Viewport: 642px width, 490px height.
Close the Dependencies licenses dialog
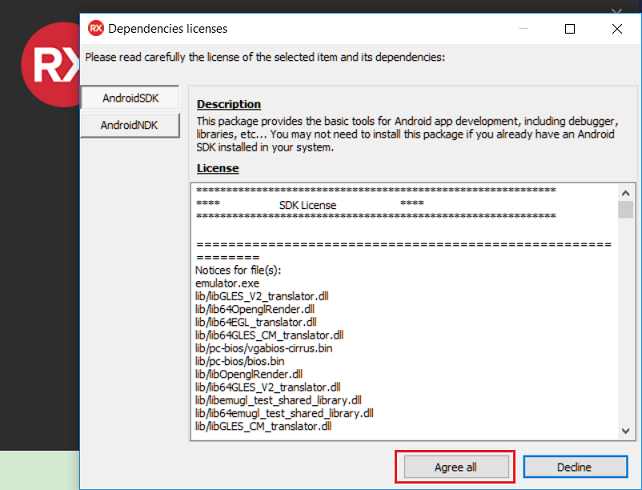click(617, 29)
